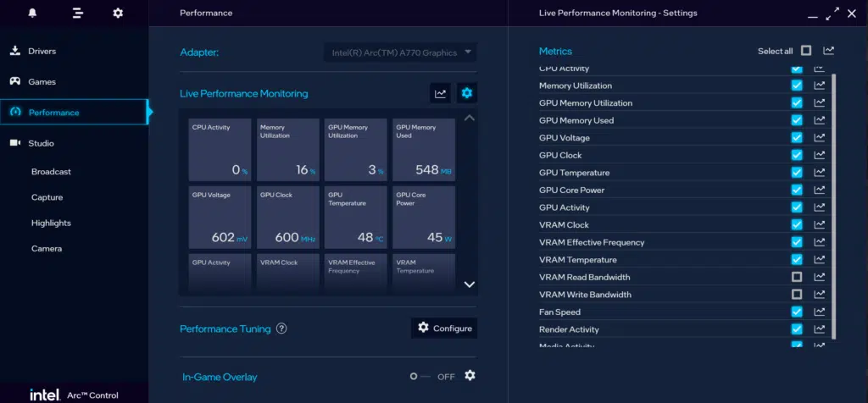Open the notifications bell icon
Image resolution: width=868 pixels, height=403 pixels.
click(x=32, y=13)
